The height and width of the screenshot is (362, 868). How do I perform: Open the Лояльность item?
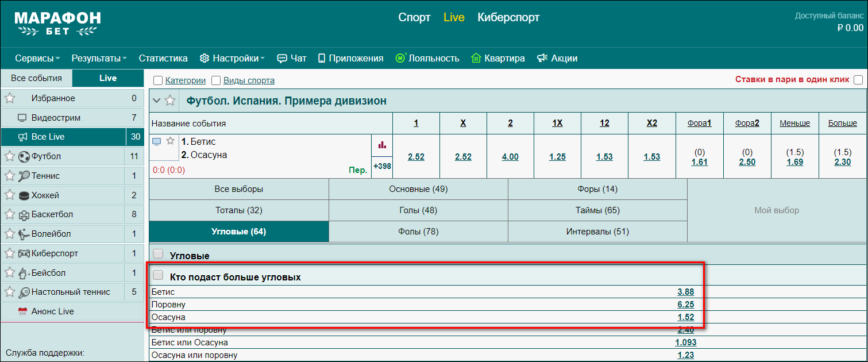(427, 58)
